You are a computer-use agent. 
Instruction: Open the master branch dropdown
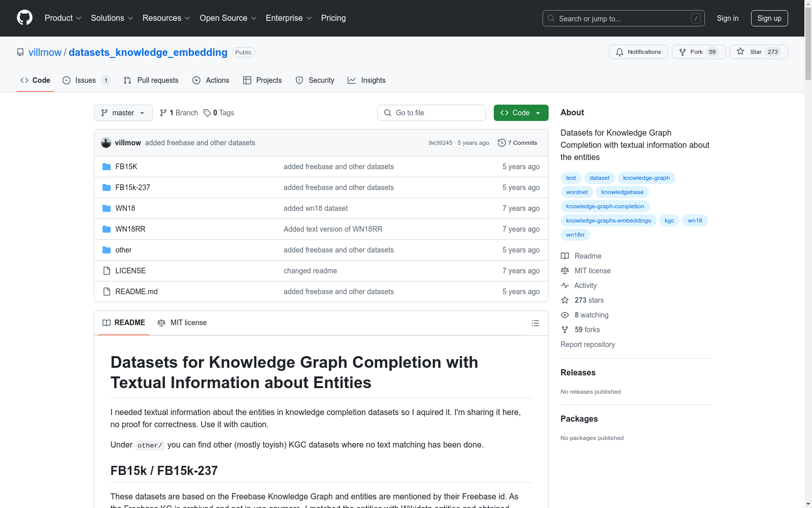pos(123,113)
